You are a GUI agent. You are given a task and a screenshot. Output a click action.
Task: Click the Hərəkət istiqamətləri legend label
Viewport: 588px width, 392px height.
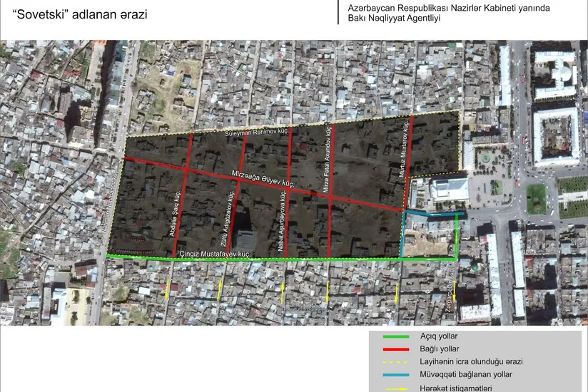pyautogui.click(x=455, y=388)
